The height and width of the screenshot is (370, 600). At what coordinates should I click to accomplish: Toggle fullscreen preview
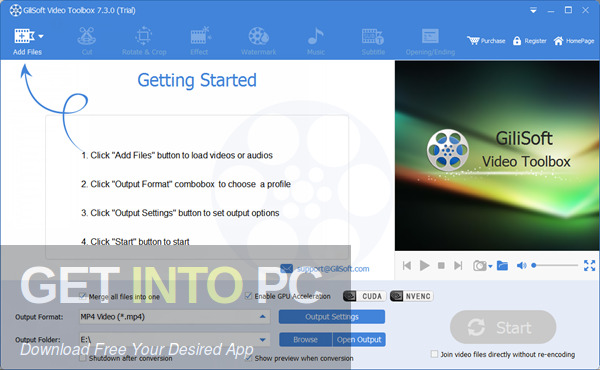point(589,265)
